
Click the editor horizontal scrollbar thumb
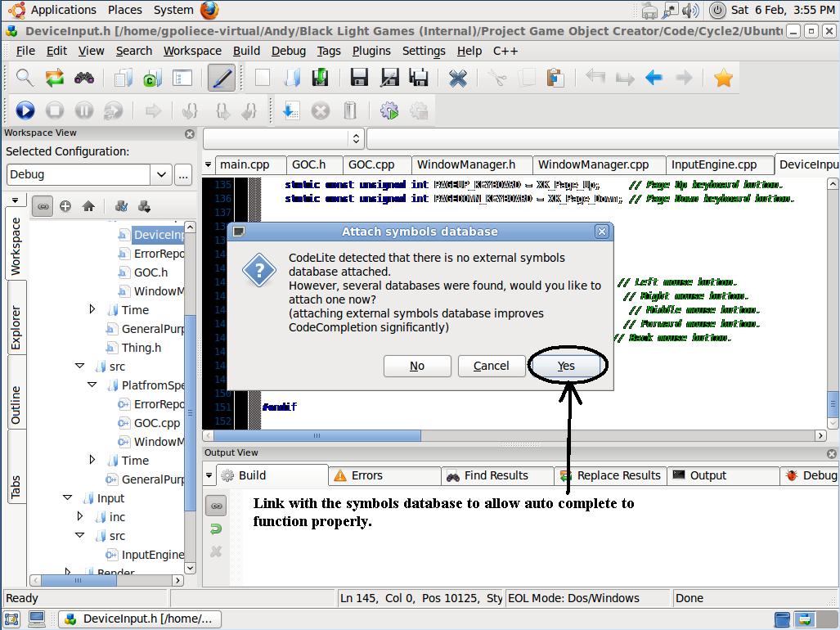[317, 435]
